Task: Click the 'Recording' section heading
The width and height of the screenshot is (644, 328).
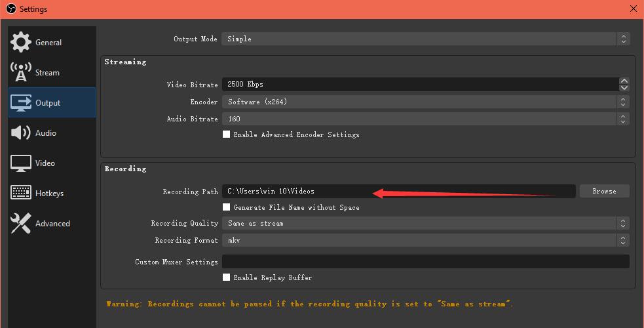Action: pyautogui.click(x=125, y=169)
